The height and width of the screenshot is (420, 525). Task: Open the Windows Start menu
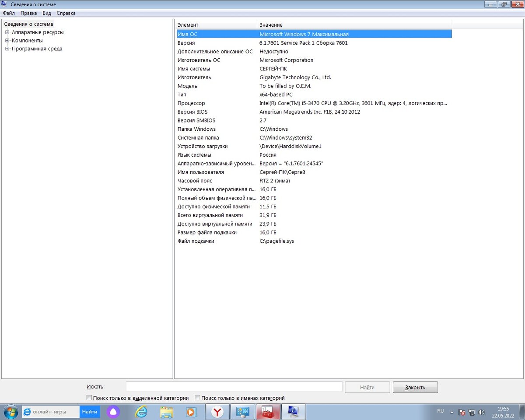point(10,412)
